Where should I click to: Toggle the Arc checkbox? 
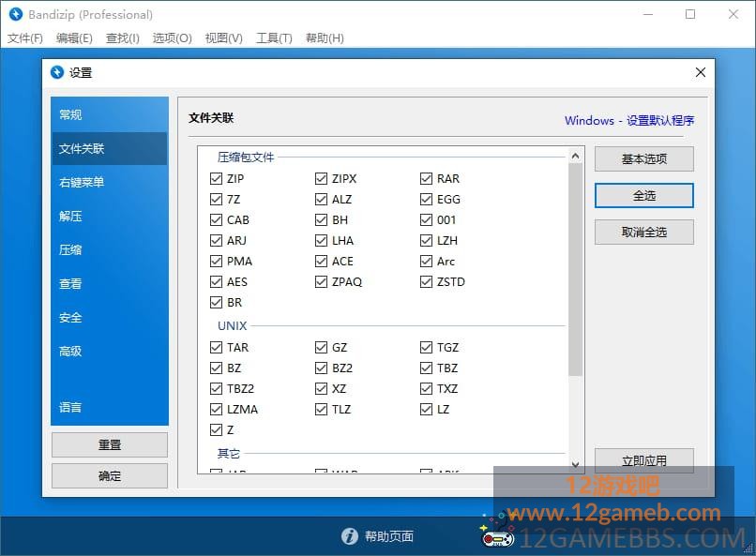426,262
